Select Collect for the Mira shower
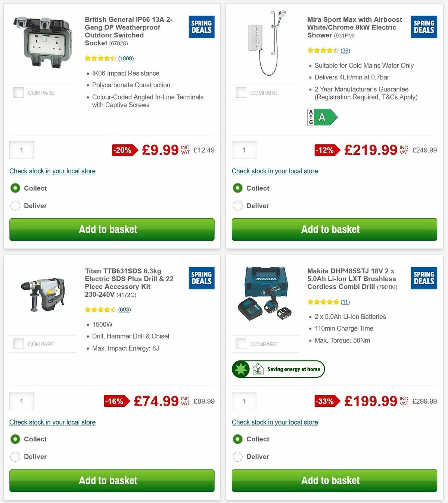This screenshot has height=503, width=448. [238, 188]
